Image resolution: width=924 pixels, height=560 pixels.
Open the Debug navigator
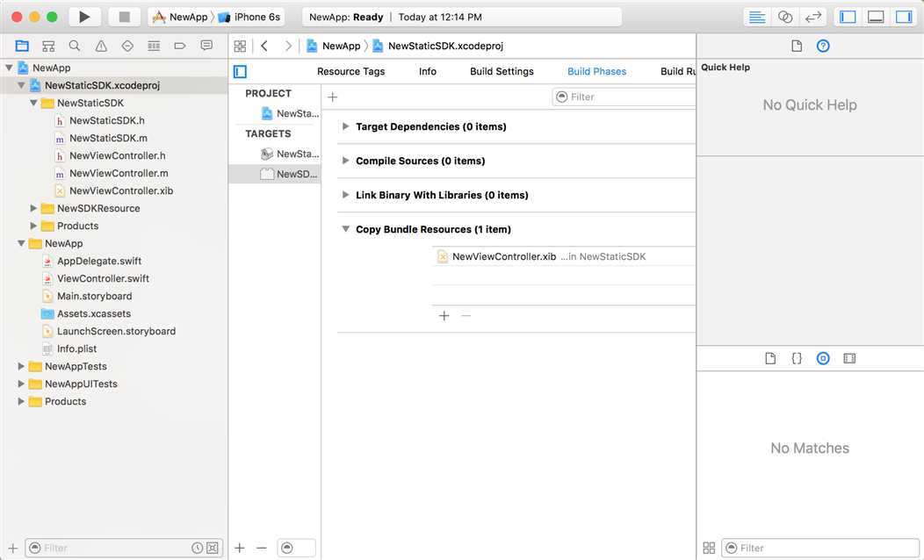(154, 46)
